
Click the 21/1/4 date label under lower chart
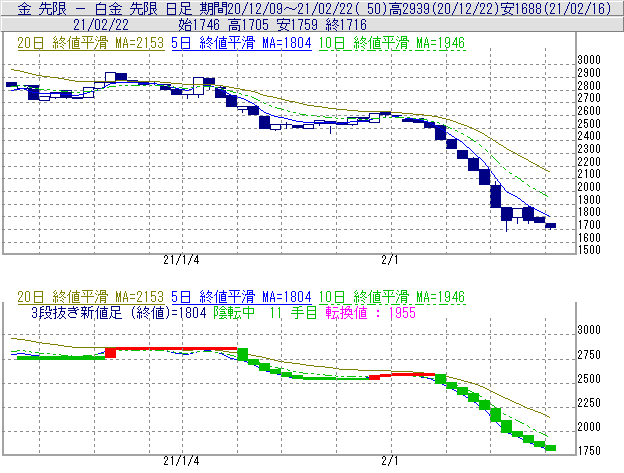point(181,461)
